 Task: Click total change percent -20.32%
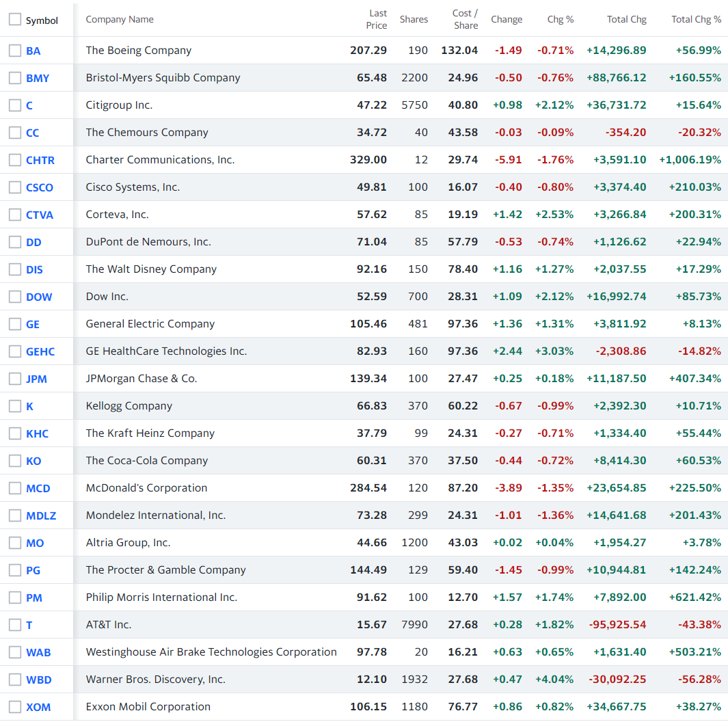(x=699, y=133)
